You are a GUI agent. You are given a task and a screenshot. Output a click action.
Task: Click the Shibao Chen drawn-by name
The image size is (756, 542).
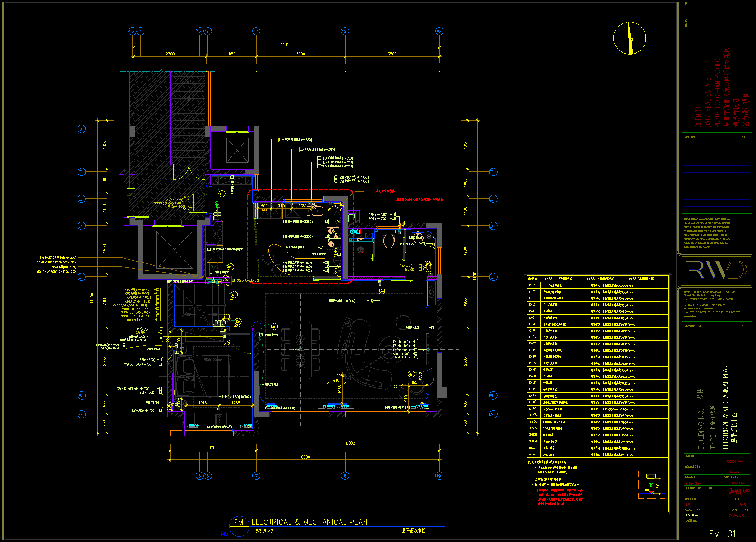[693, 483]
